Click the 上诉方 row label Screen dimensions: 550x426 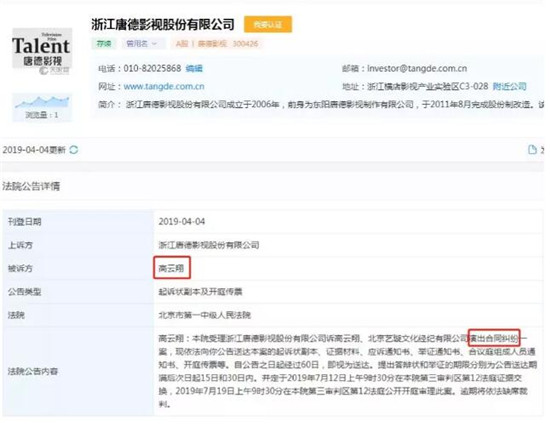[x=20, y=245]
